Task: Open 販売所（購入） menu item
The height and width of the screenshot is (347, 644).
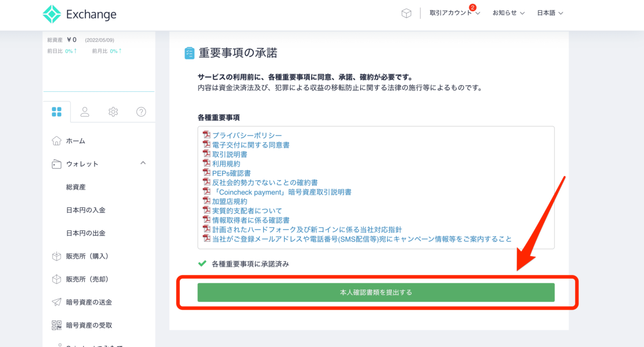Action: click(87, 256)
